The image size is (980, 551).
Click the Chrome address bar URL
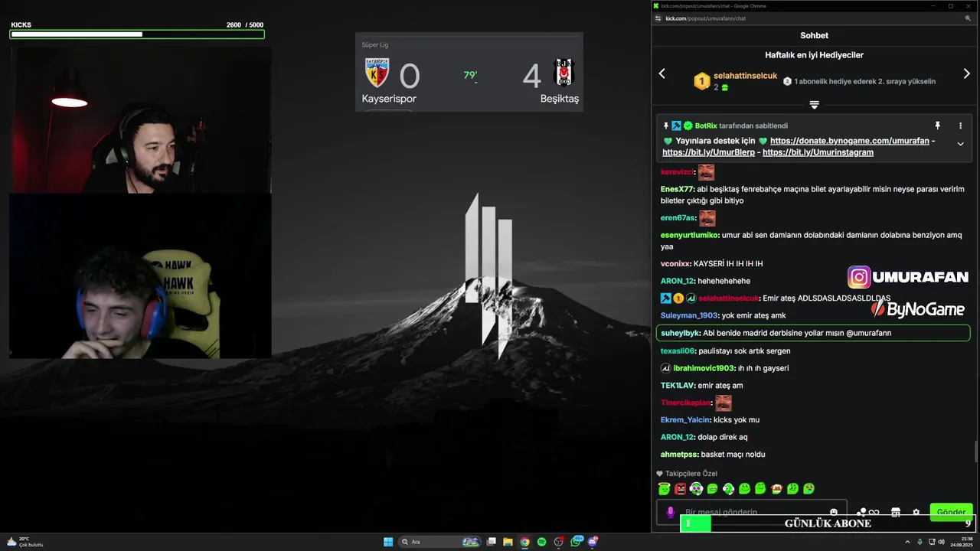(705, 18)
